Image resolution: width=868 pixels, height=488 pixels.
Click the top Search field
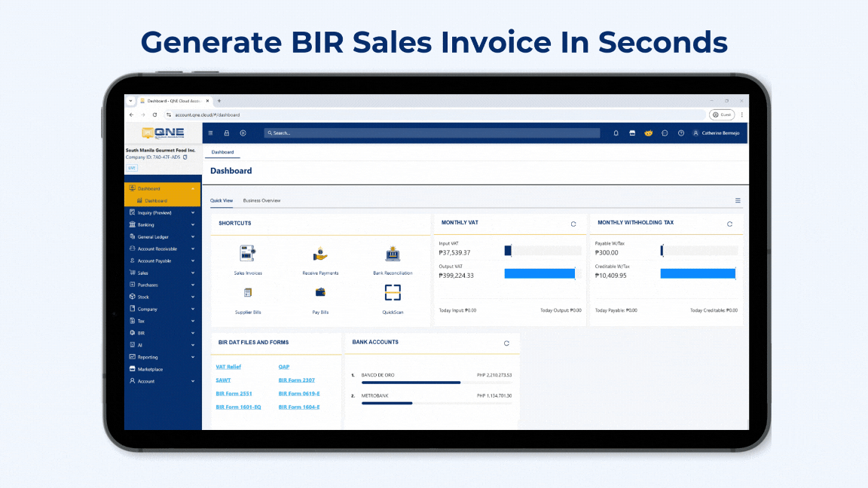pyautogui.click(x=432, y=133)
